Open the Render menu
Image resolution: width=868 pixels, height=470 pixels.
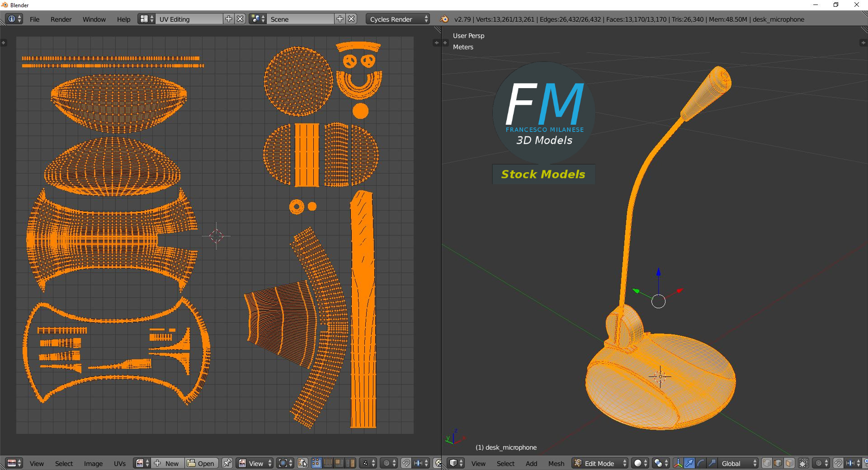click(61, 19)
